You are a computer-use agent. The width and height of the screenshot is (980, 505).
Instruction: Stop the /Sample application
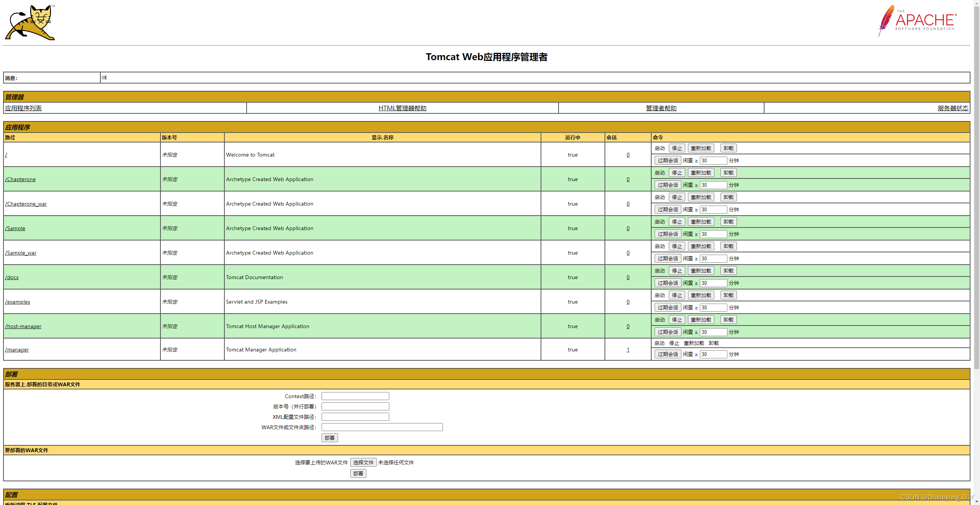(x=677, y=222)
